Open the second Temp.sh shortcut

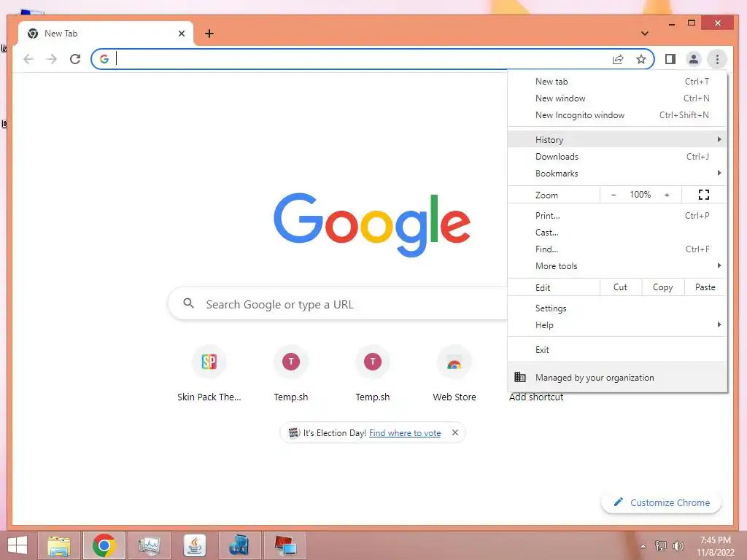click(x=373, y=374)
